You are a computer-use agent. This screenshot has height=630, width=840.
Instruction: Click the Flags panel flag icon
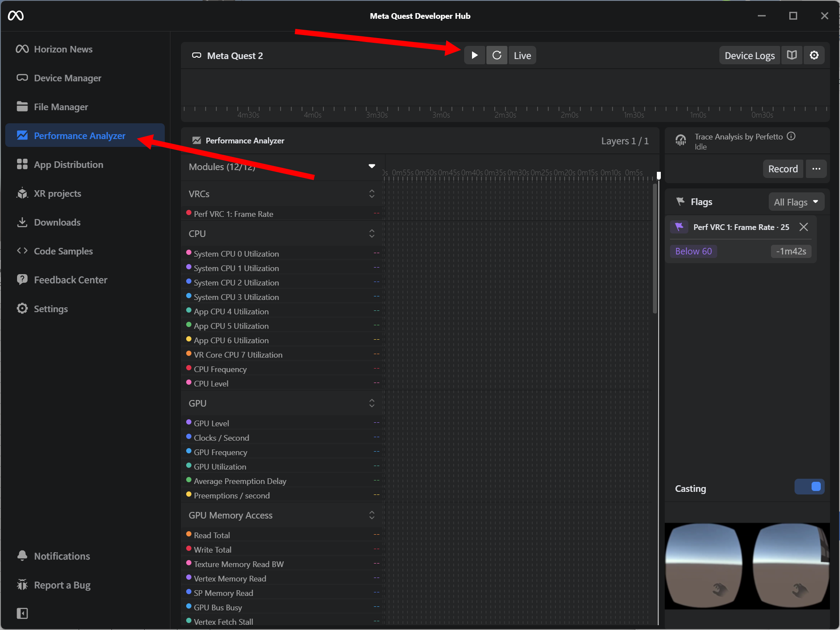pos(680,202)
